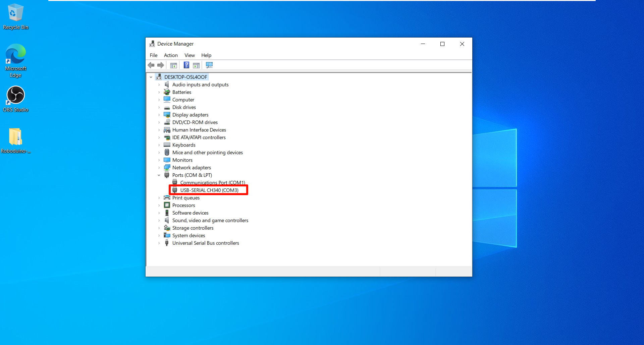Minimize the Device Manager window
Screen dimensions: 644x345
(x=423, y=44)
